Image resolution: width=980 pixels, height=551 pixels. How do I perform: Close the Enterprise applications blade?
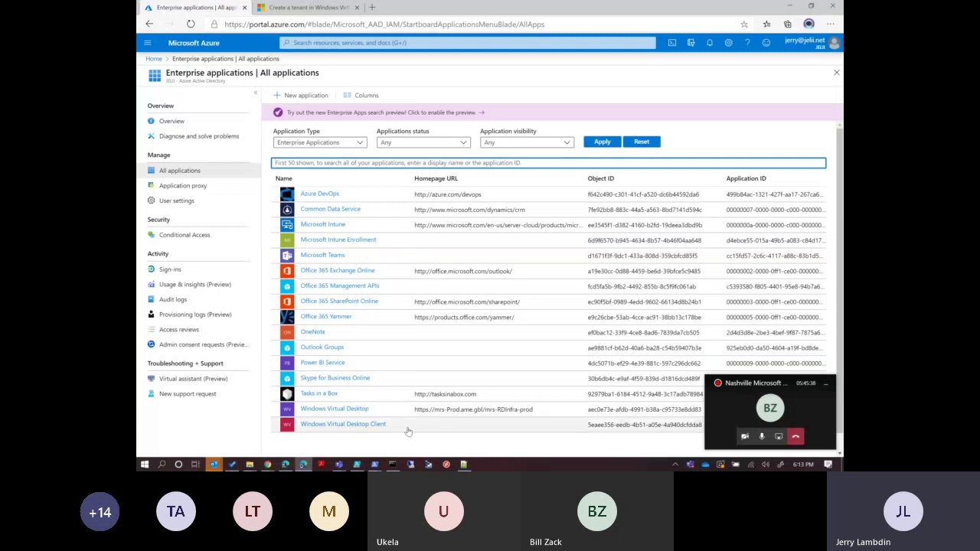click(x=836, y=73)
